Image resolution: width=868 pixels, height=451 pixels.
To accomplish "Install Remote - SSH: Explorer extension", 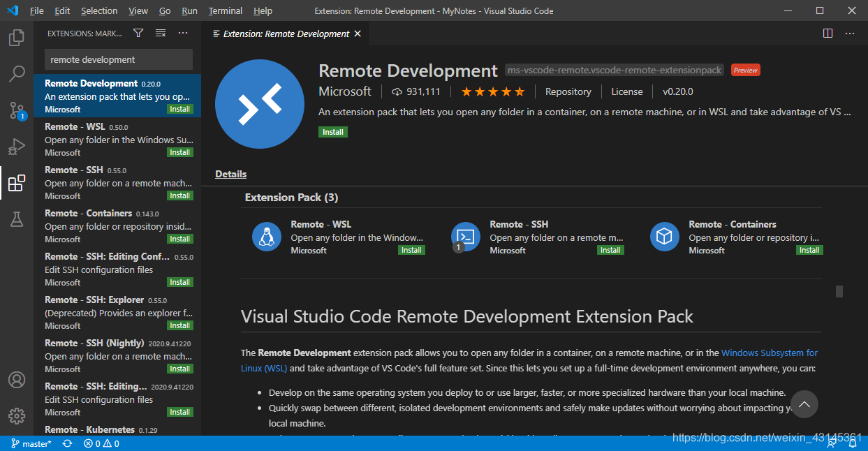I will tap(180, 325).
